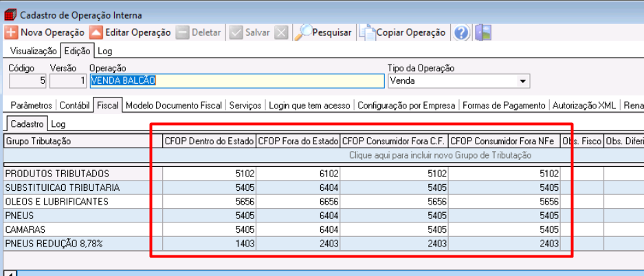The width and height of the screenshot is (644, 276).
Task: Click the Editar Operação triangle icon
Action: click(x=96, y=32)
